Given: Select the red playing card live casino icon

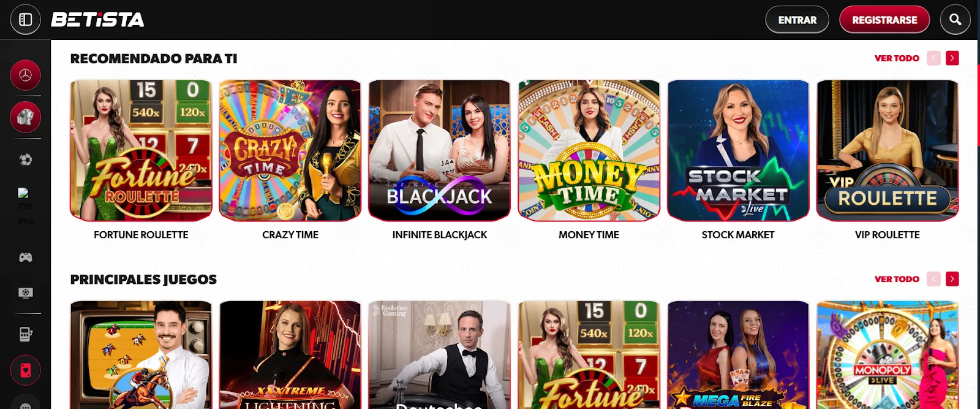Looking at the screenshot, I should [25, 370].
